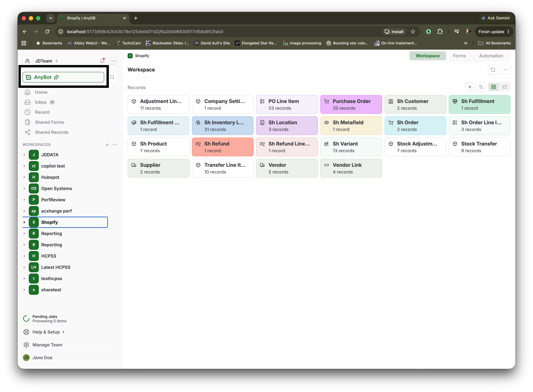The image size is (533, 392).
Task: Expand the JDDATA workspace tree
Action: click(24, 155)
